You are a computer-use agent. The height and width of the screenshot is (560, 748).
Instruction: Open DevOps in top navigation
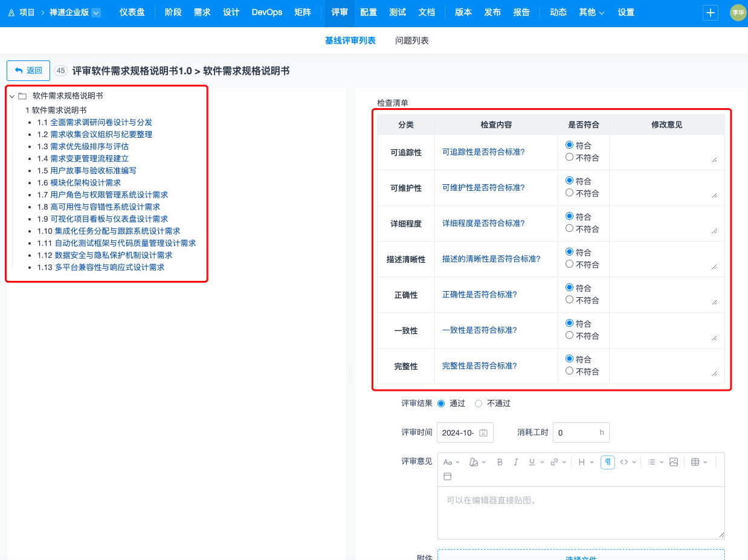pyautogui.click(x=266, y=12)
